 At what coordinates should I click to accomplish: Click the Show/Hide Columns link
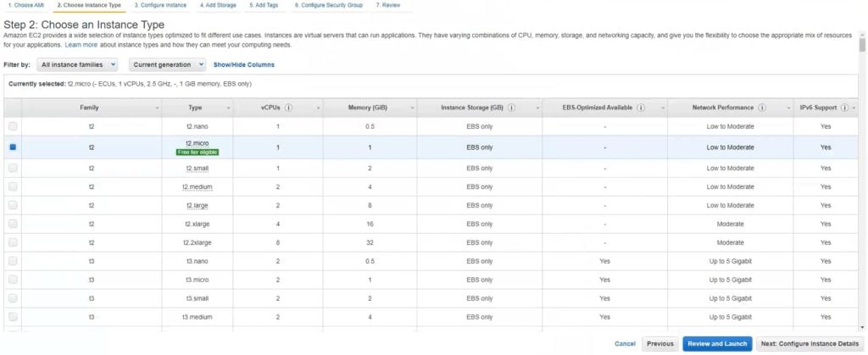(x=243, y=64)
